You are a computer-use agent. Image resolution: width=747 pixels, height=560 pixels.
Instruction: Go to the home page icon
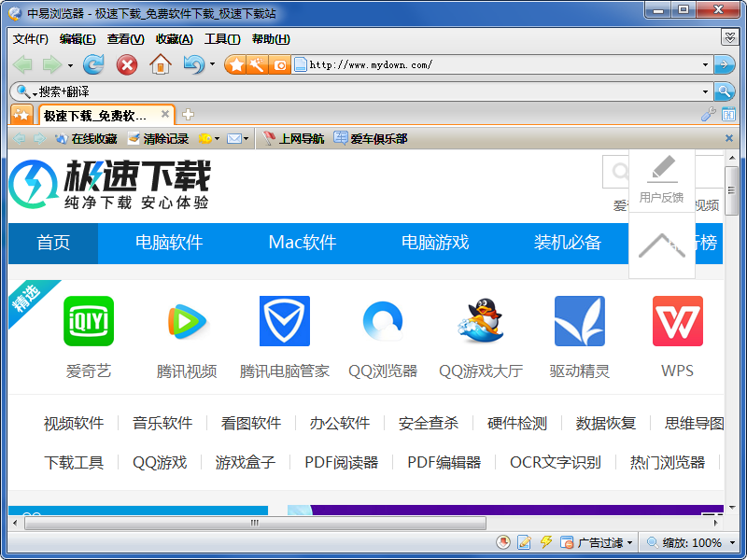tap(161, 64)
